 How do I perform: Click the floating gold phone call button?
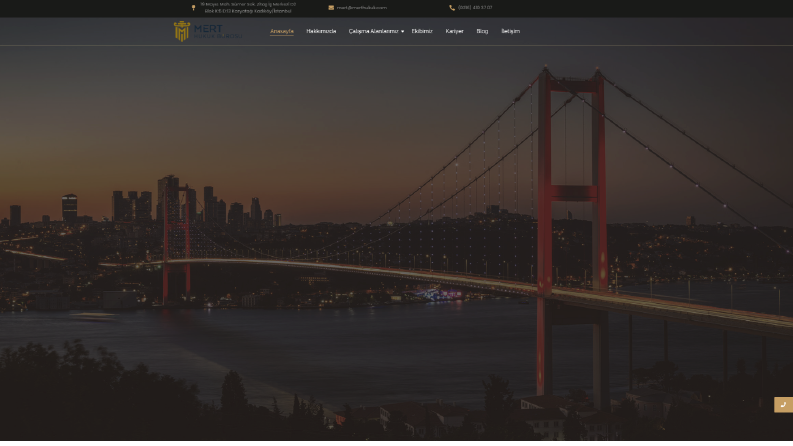point(783,405)
